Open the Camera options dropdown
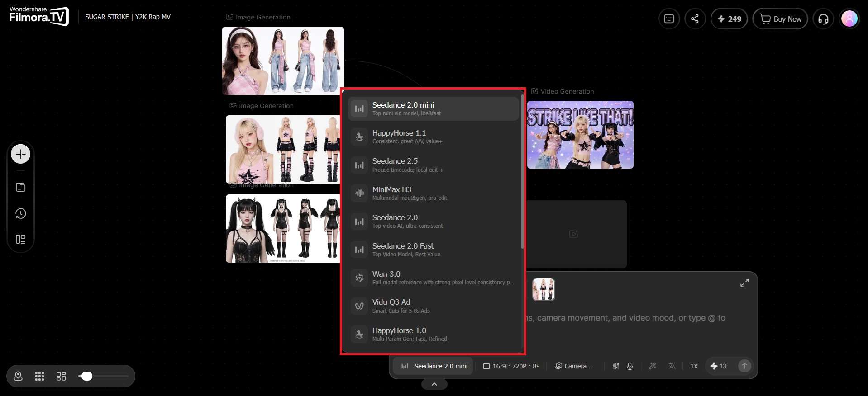Viewport: 868px width, 396px height. click(574, 366)
